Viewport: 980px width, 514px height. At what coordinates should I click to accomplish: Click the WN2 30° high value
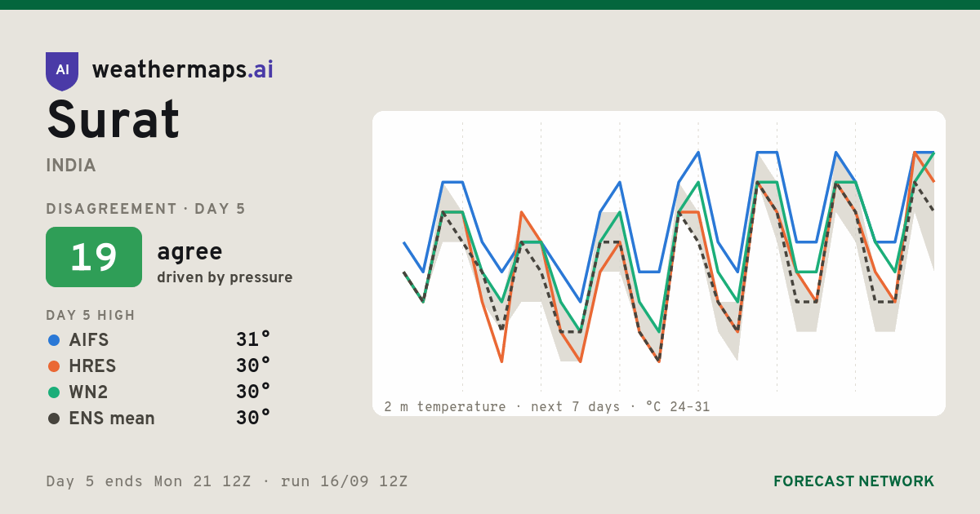(x=253, y=392)
